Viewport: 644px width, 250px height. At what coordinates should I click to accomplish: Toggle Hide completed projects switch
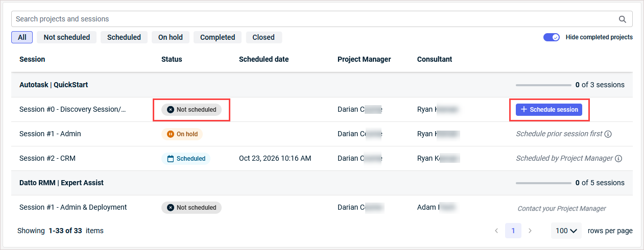click(x=552, y=37)
